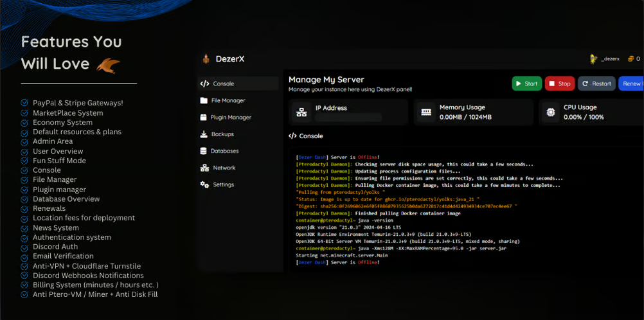Image resolution: width=644 pixels, height=320 pixels.
Task: Click the 'Pulling from pterodactyl/yolks' console line
Action: point(341,192)
